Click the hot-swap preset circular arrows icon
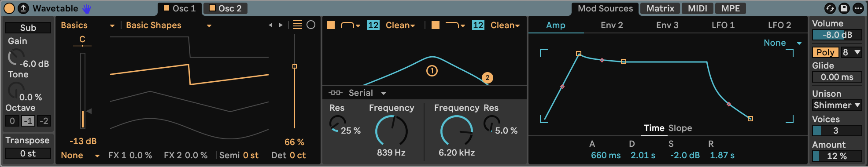Viewport: 868px width, 167px height. 830,8
